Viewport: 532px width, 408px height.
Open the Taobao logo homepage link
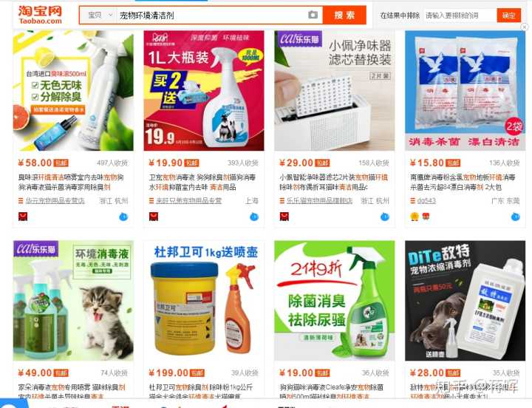pos(40,15)
